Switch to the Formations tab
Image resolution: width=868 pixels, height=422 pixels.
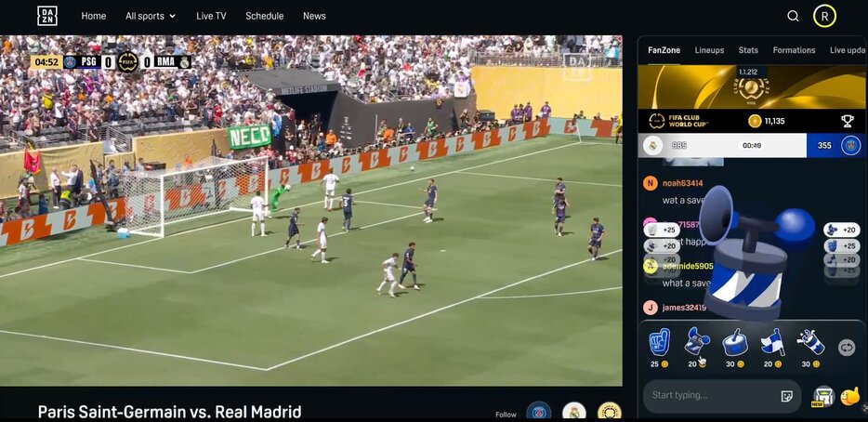[x=794, y=50]
